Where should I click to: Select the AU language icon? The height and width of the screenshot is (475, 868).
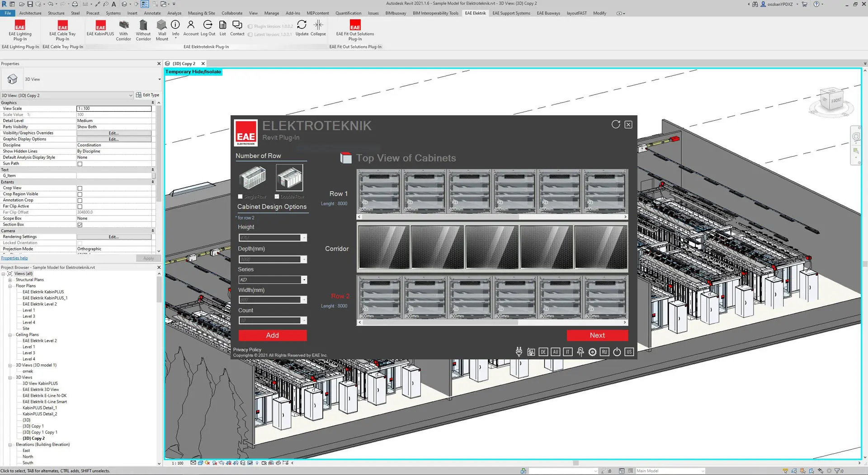556,352
